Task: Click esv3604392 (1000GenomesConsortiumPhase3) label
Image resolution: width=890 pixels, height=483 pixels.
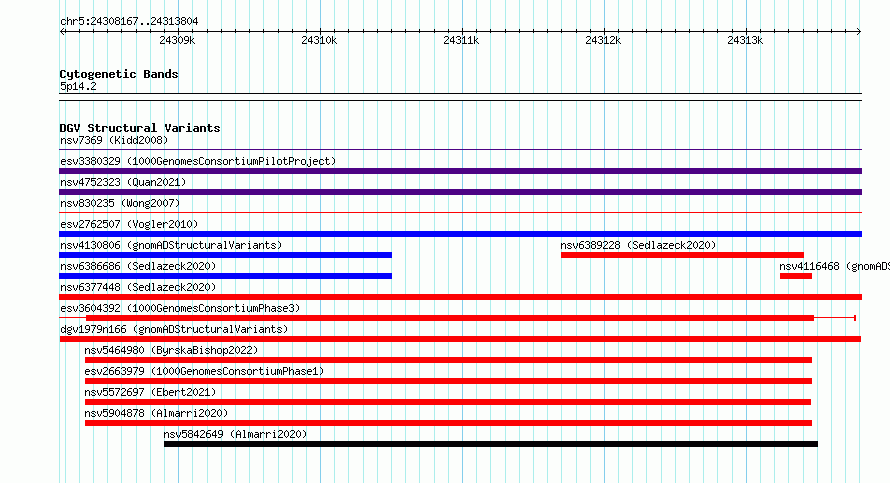Action: tap(180, 308)
